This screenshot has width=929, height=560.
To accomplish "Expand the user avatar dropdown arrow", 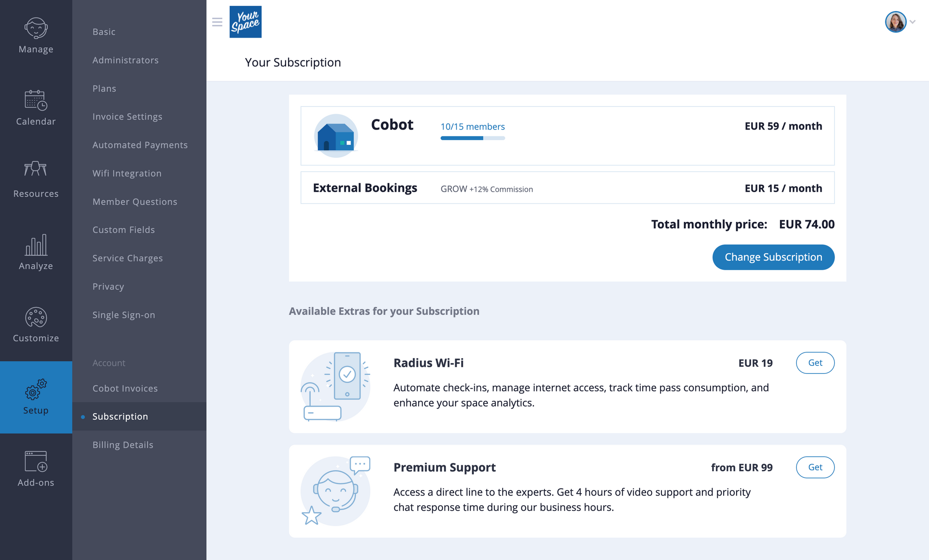I will (912, 22).
